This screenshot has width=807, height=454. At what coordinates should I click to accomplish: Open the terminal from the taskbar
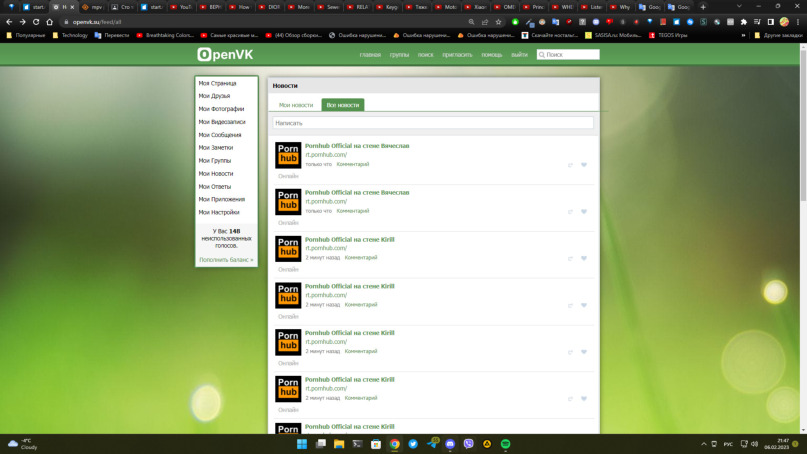coord(357,444)
